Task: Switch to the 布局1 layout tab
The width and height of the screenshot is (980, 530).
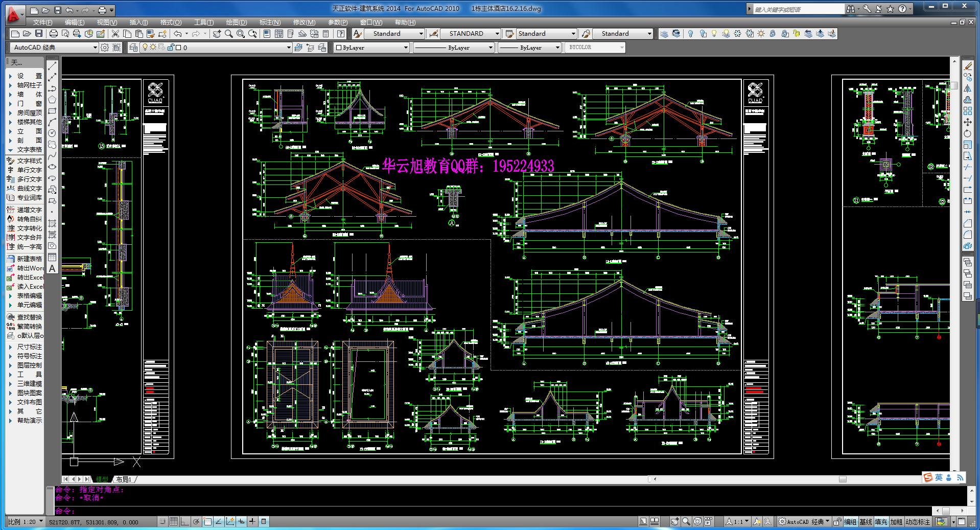Action: (x=124, y=479)
